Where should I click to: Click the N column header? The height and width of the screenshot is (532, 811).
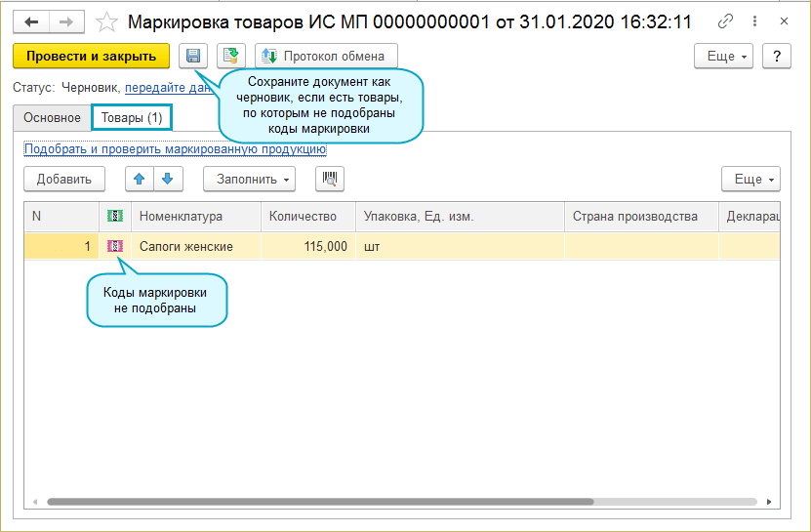click(x=61, y=217)
